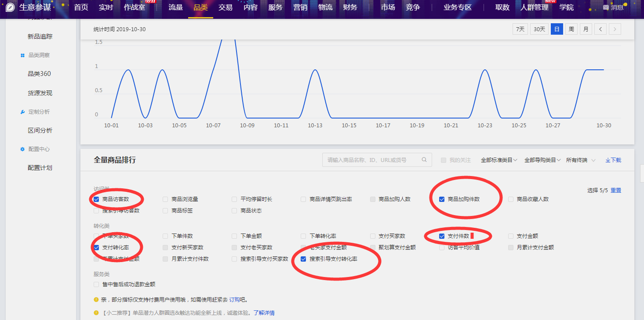Check the 下单转化率 checkbox
Image resolution: width=644 pixels, height=320 pixels.
pyautogui.click(x=303, y=236)
